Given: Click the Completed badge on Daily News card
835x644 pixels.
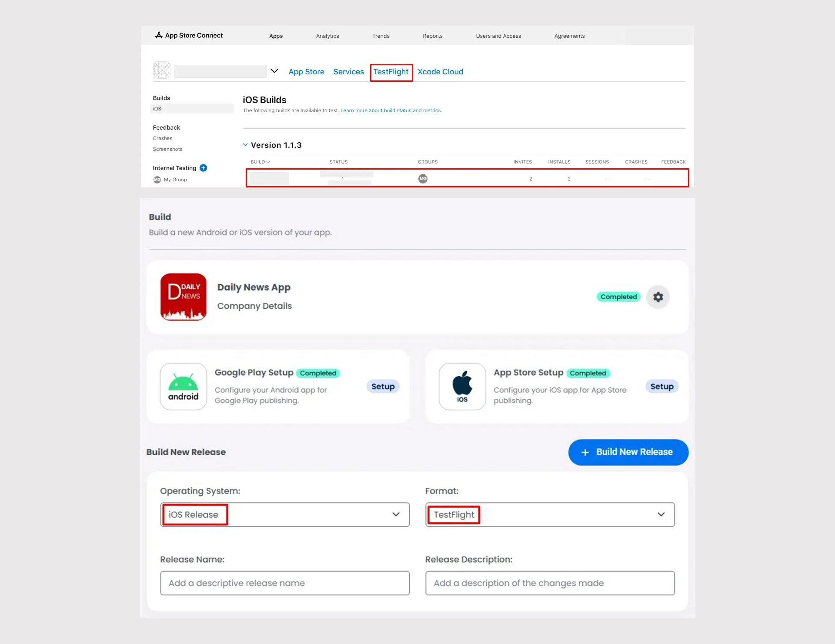Looking at the screenshot, I should (618, 297).
